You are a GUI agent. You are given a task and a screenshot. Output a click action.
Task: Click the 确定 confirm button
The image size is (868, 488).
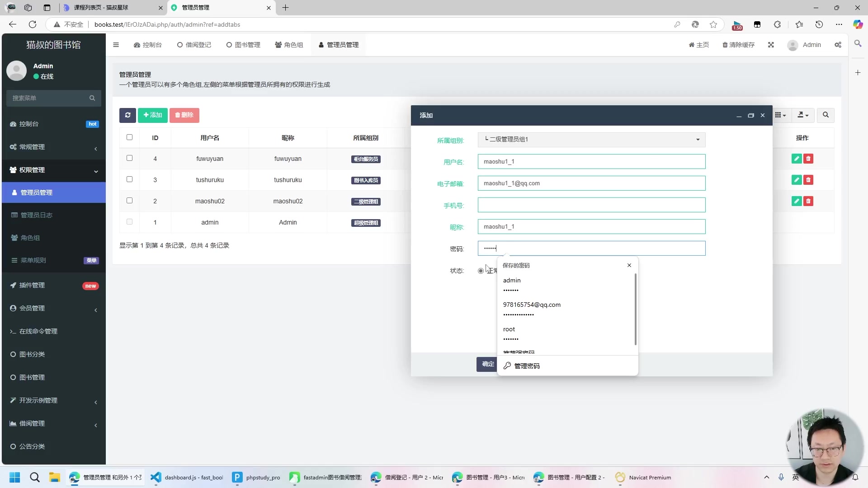coord(487,364)
